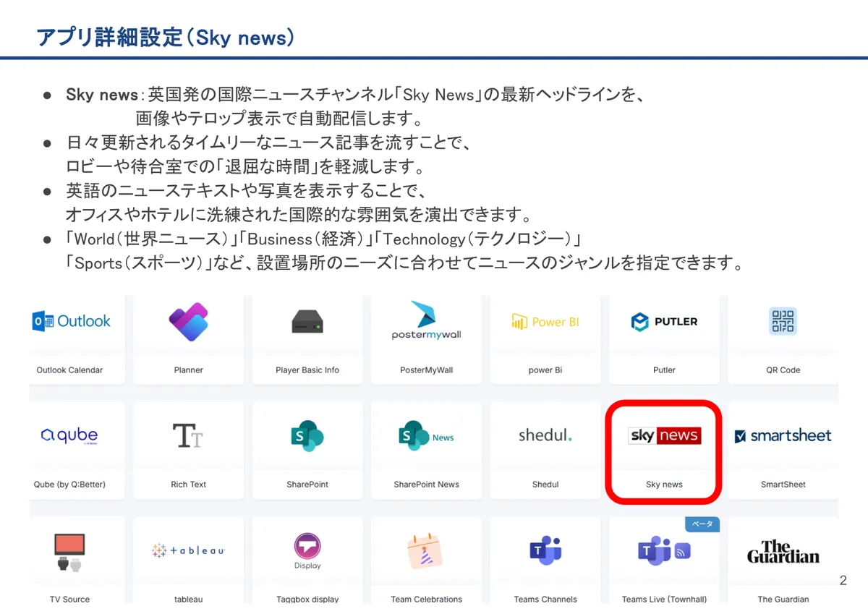Open the Teams Live (Townhall) icon
This screenshot has height=614, width=868.
tap(664, 551)
